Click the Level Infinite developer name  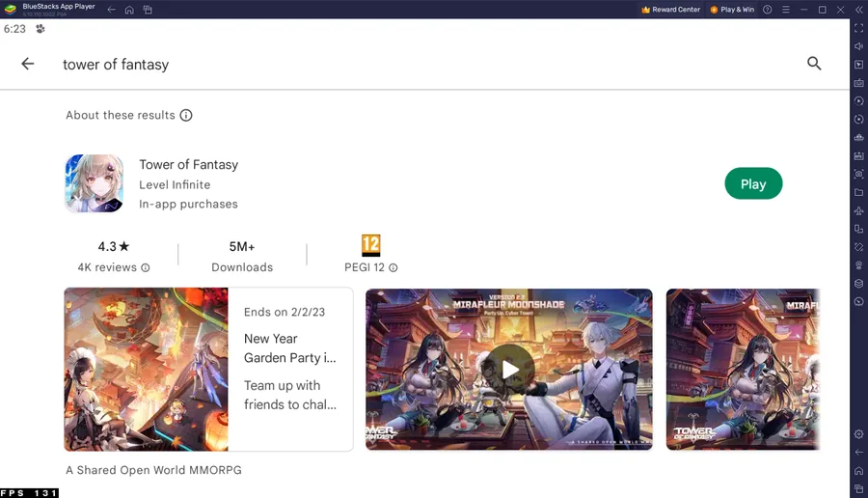click(x=175, y=184)
